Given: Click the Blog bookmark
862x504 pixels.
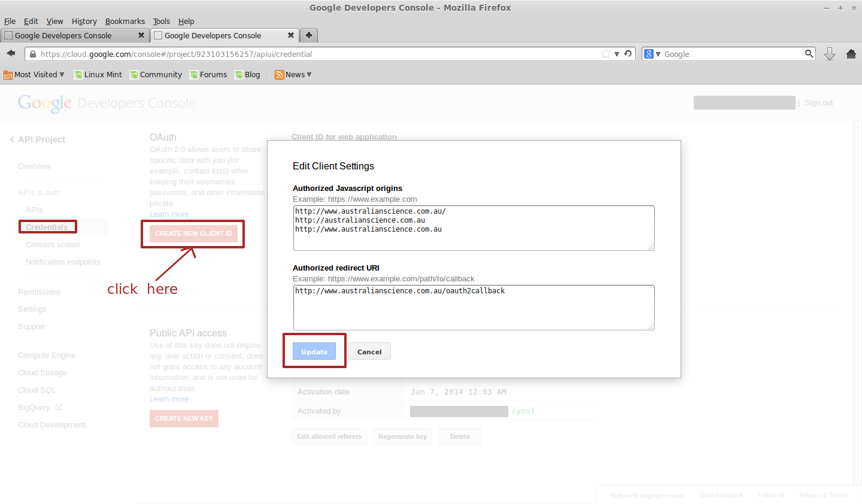Looking at the screenshot, I should point(248,75).
